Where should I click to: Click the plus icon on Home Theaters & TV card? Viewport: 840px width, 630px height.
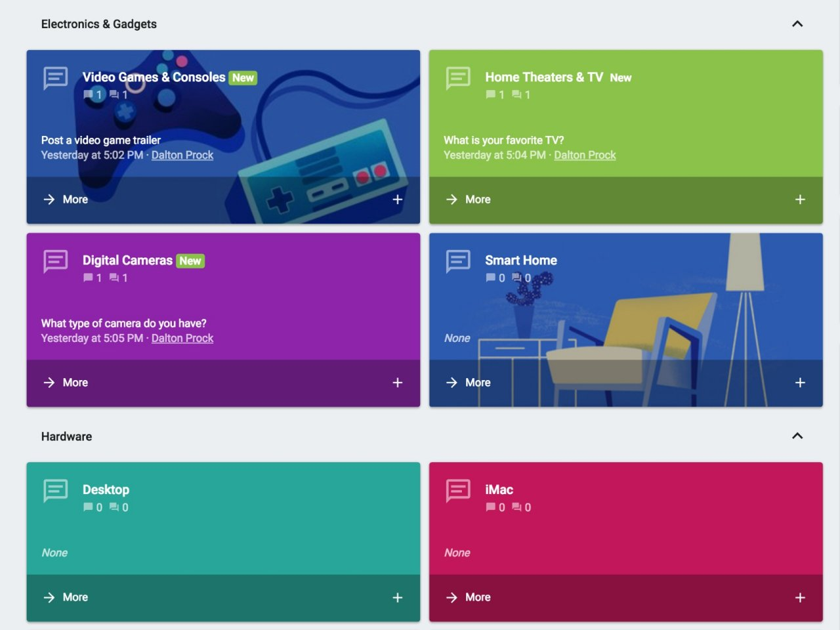coord(799,199)
